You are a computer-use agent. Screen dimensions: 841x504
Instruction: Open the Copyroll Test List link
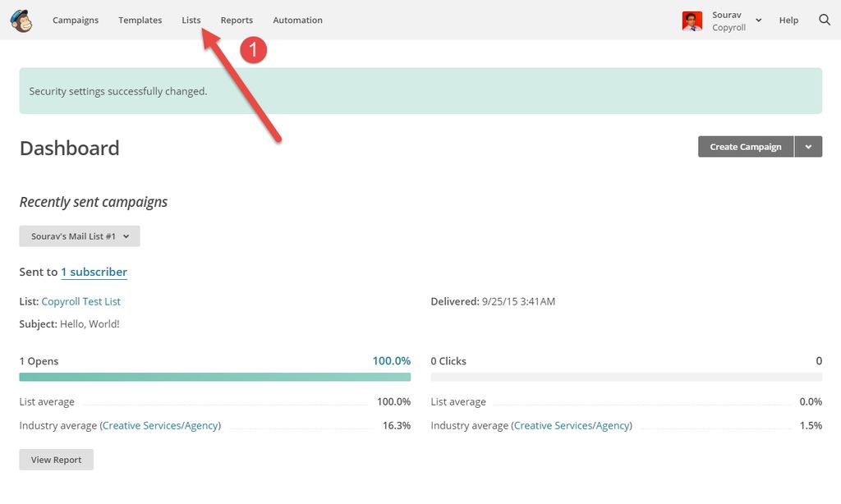[x=81, y=301]
